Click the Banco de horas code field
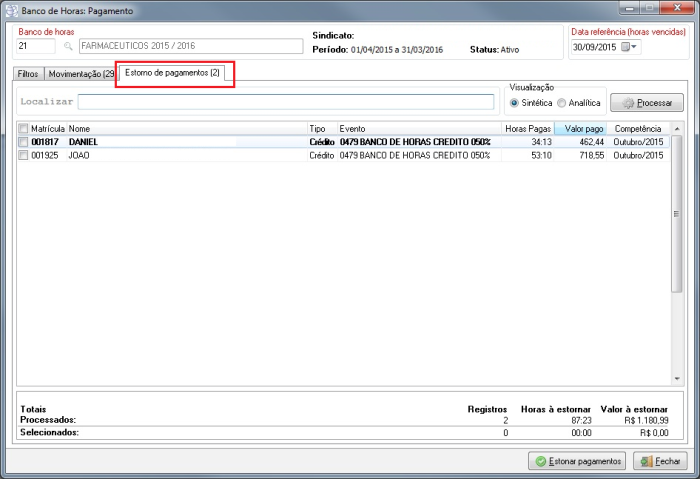The image size is (700, 479). coord(36,46)
